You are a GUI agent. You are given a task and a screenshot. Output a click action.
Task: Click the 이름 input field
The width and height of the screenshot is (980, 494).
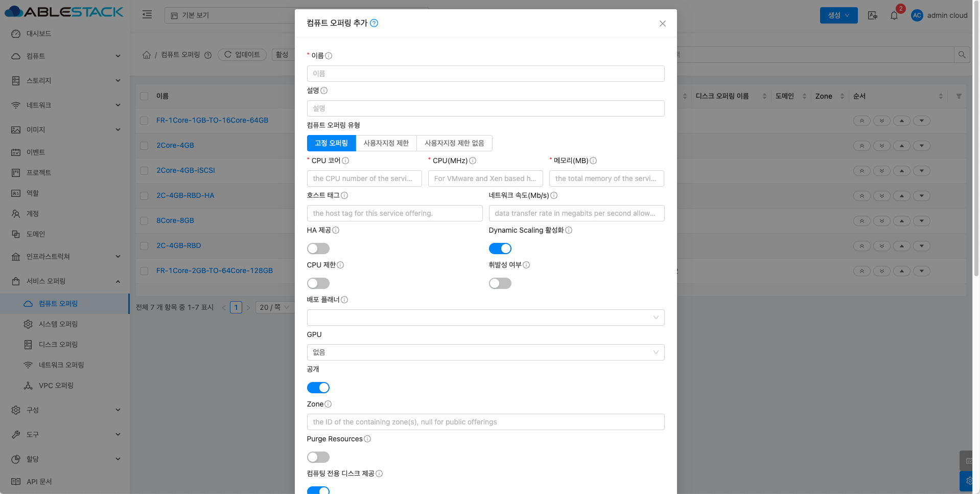coord(485,74)
